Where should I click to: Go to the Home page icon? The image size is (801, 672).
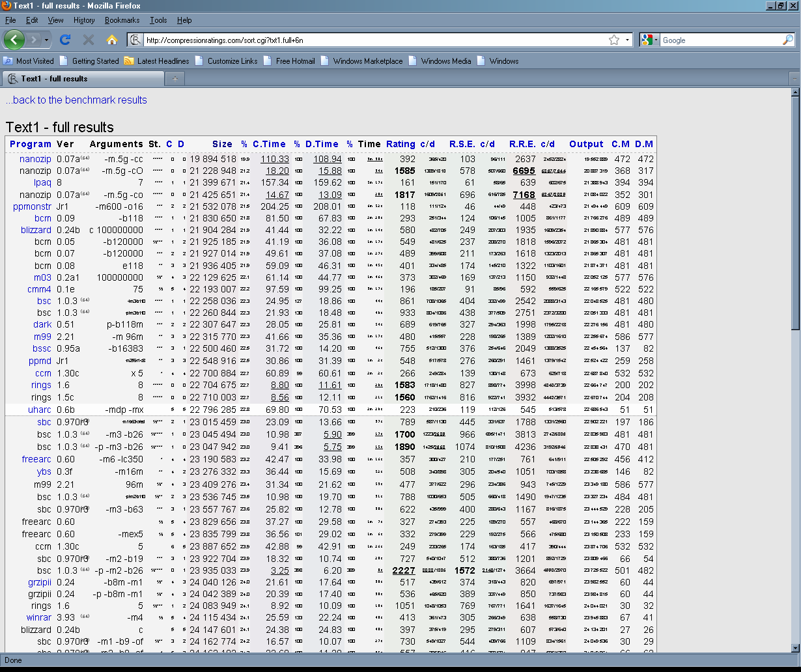click(111, 40)
